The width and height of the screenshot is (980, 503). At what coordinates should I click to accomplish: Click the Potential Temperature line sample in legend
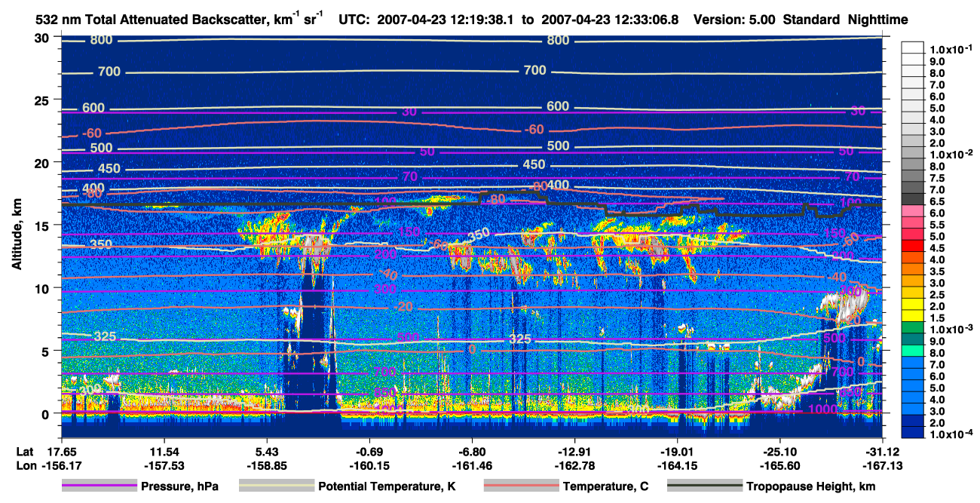[x=277, y=486]
